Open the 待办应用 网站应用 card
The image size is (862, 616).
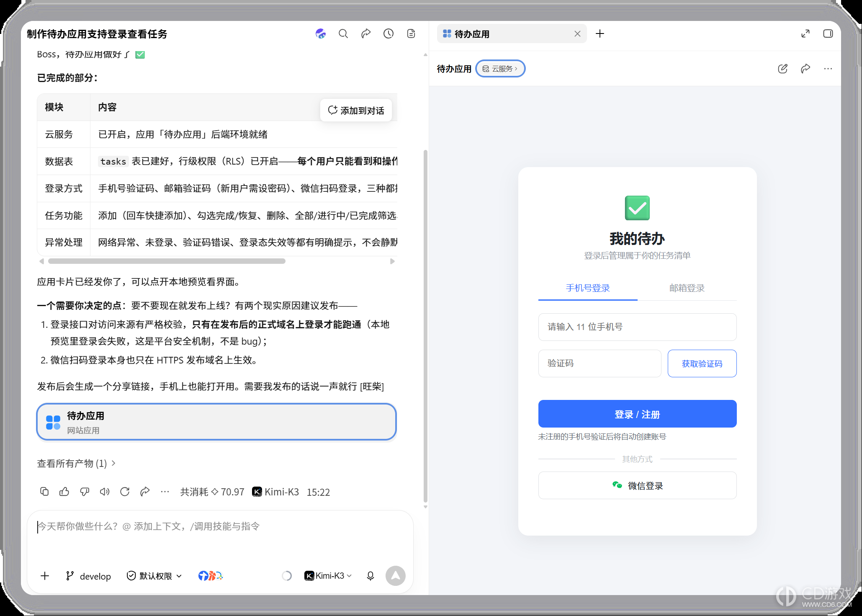point(216,422)
